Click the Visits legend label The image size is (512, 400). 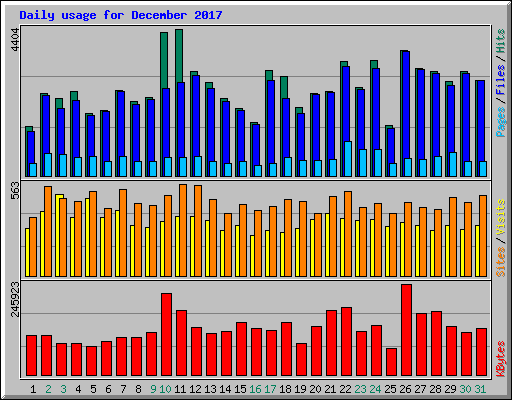(501, 217)
